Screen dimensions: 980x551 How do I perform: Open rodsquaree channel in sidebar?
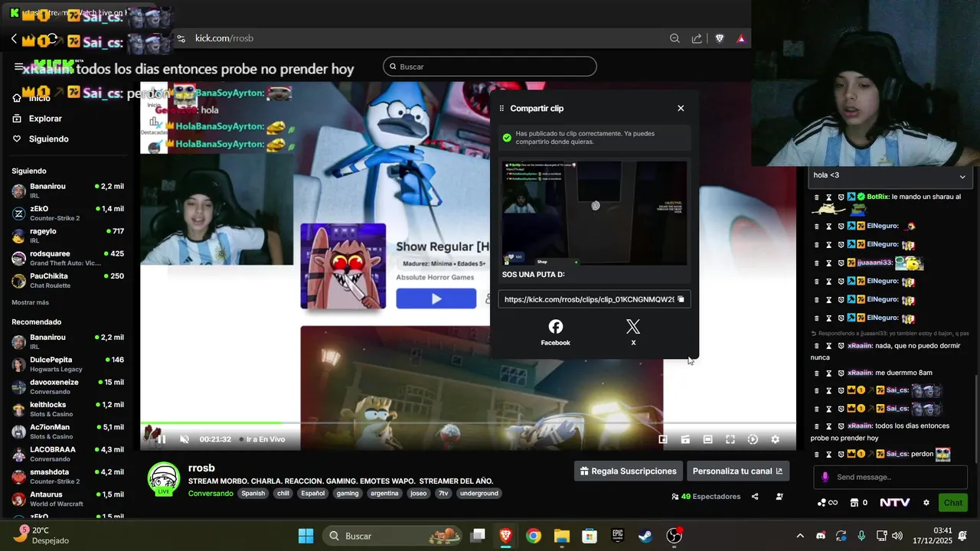pyautogui.click(x=68, y=258)
